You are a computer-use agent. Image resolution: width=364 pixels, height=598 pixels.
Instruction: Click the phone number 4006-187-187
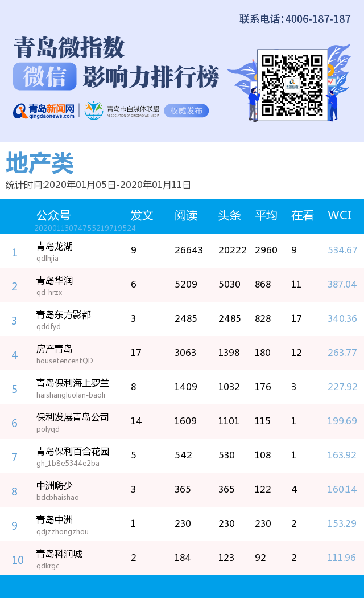[318, 19]
